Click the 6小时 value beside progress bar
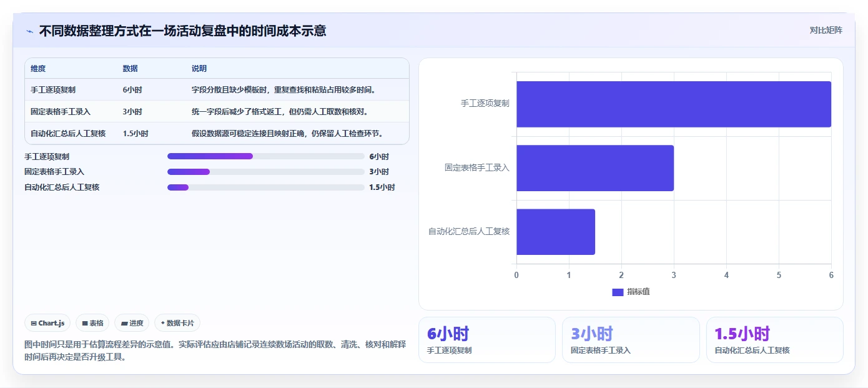Image resolution: width=868 pixels, height=388 pixels. [379, 156]
